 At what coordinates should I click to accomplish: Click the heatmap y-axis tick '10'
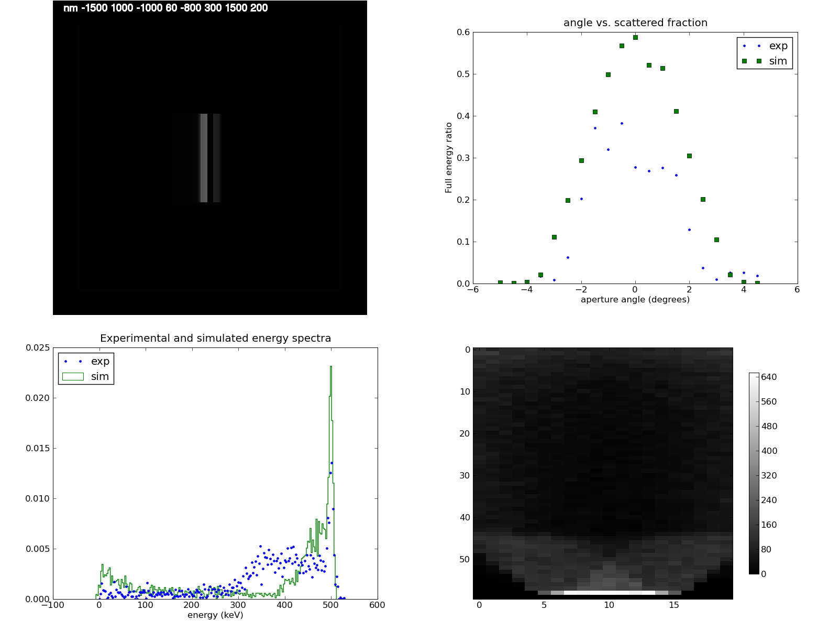coord(465,391)
